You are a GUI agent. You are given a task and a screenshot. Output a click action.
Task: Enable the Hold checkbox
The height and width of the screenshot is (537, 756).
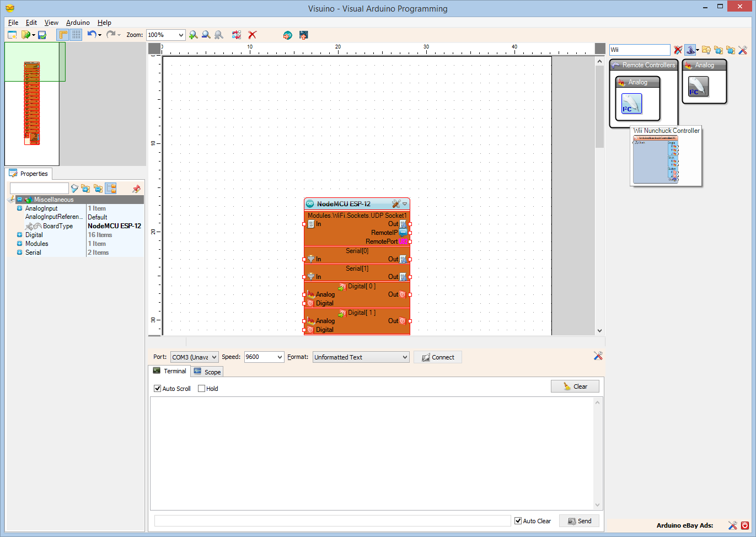201,389
